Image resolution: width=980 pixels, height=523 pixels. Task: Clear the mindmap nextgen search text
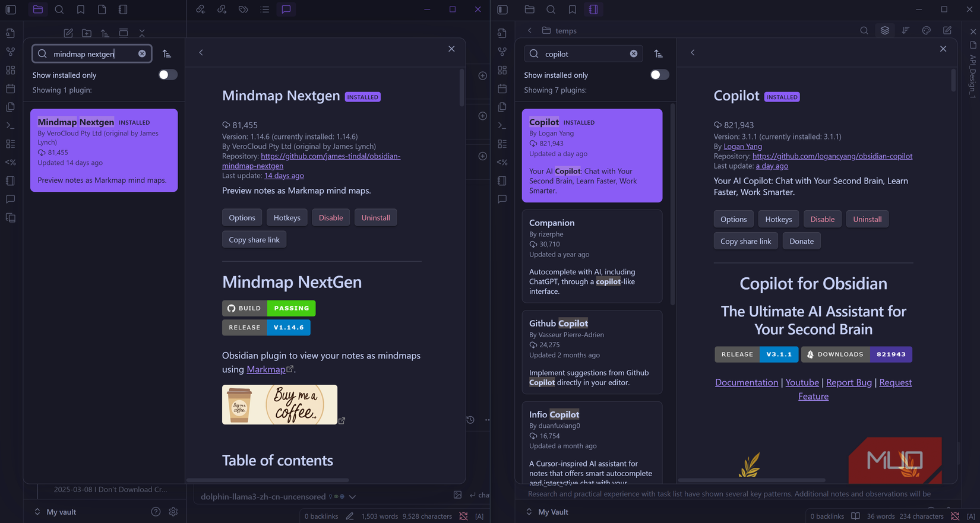142,53
